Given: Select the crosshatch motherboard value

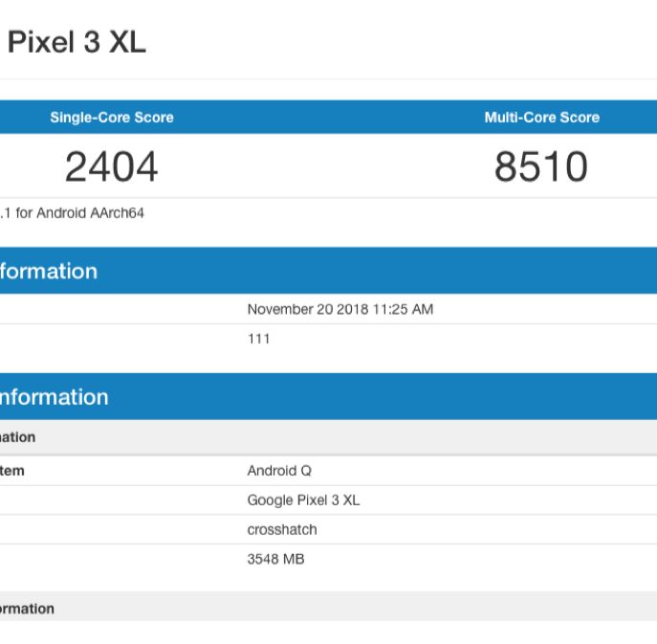Looking at the screenshot, I should coord(281,530).
